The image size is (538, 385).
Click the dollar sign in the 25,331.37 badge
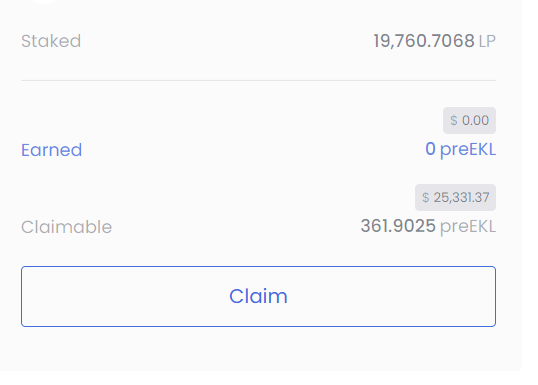point(425,197)
